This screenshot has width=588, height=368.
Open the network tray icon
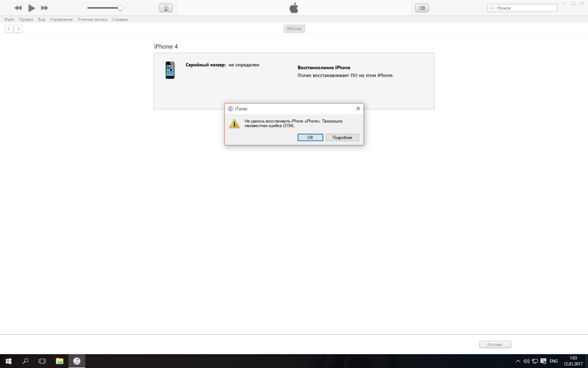(535, 361)
